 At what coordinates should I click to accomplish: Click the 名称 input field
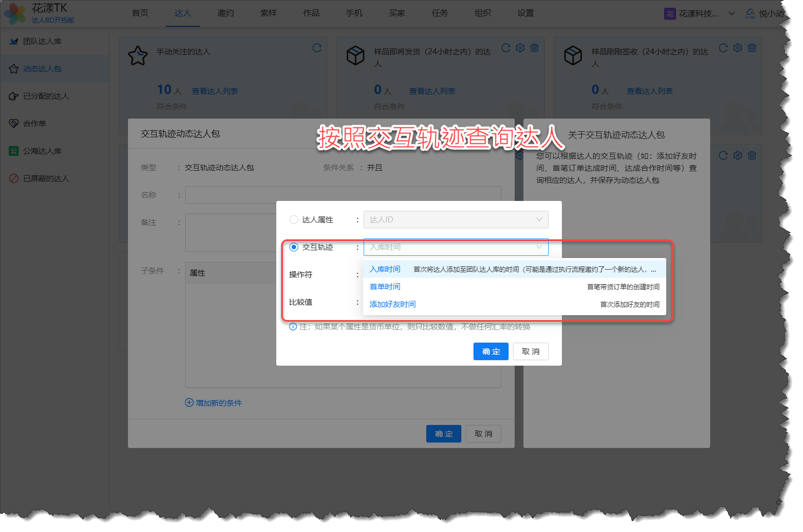pyautogui.click(x=343, y=195)
